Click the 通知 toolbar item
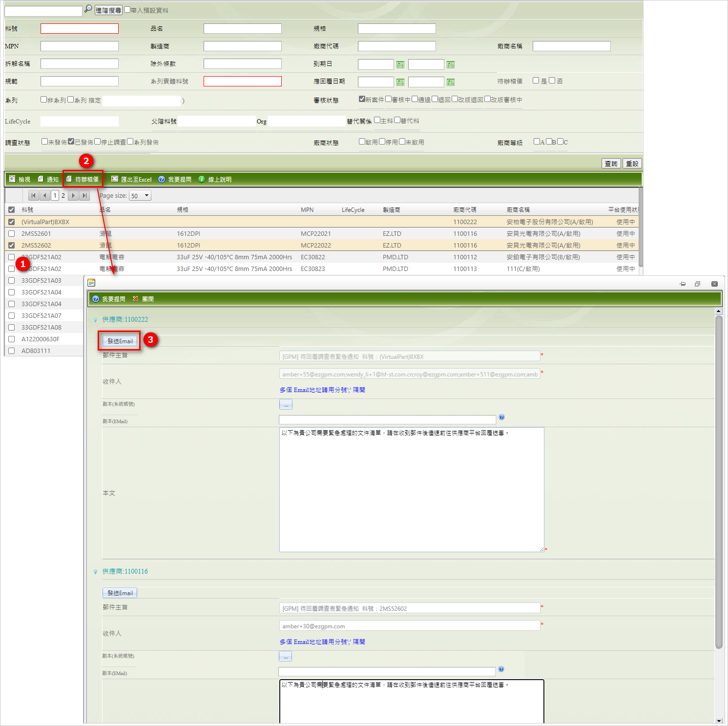Screen dimensions: 728x726 pyautogui.click(x=48, y=179)
